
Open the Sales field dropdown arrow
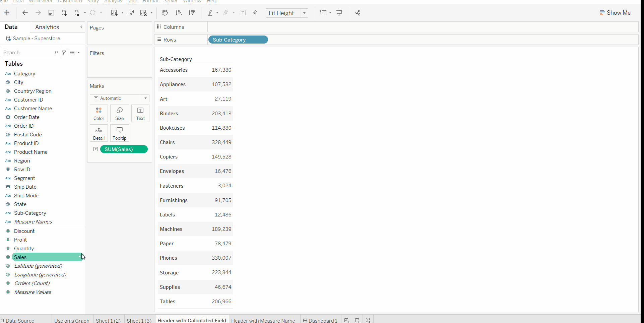click(x=80, y=257)
